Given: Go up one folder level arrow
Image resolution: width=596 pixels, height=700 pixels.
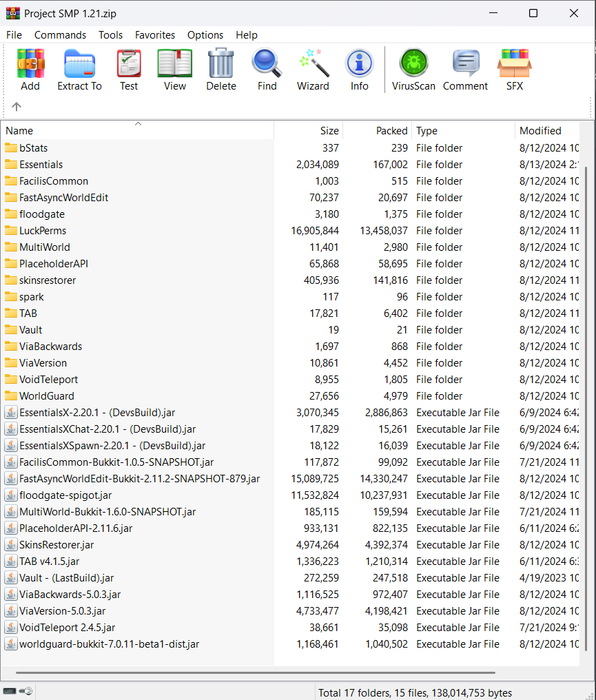Looking at the screenshot, I should [x=17, y=107].
